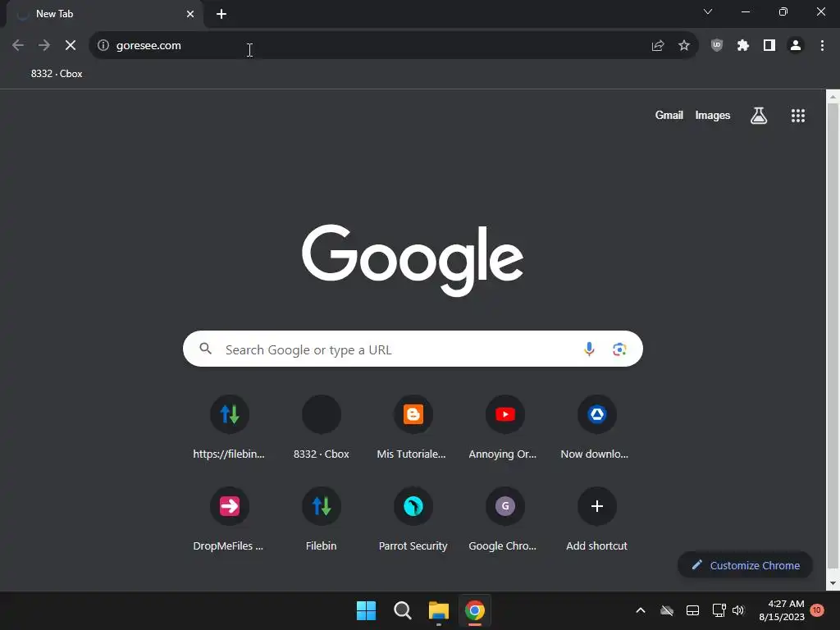The height and width of the screenshot is (630, 840).
Task: Go back to previous page
Action: 18,46
